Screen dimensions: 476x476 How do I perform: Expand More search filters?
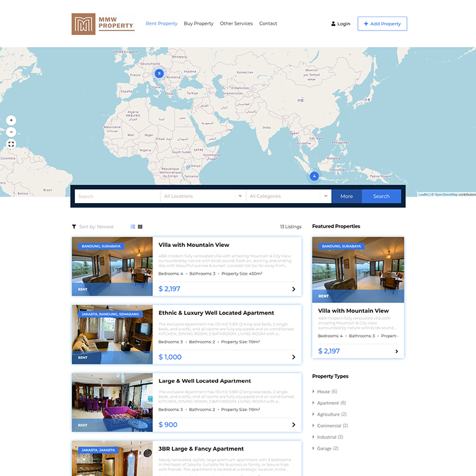click(347, 197)
